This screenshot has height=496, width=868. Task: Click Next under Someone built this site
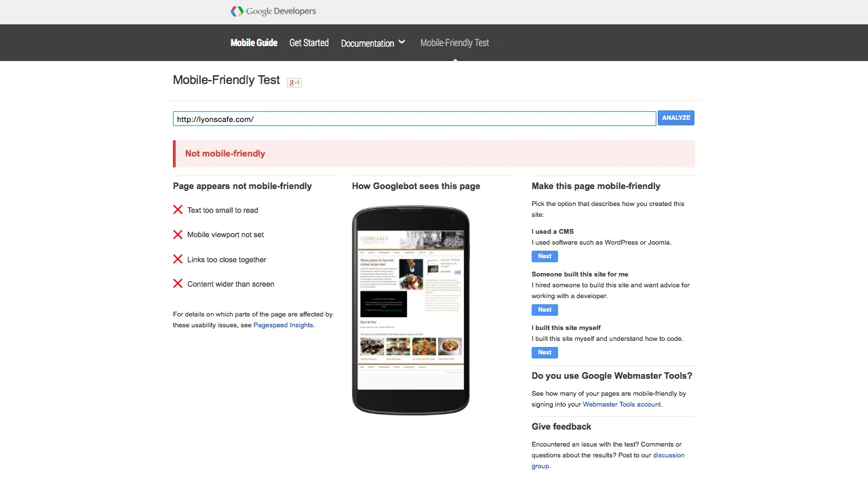(x=545, y=310)
